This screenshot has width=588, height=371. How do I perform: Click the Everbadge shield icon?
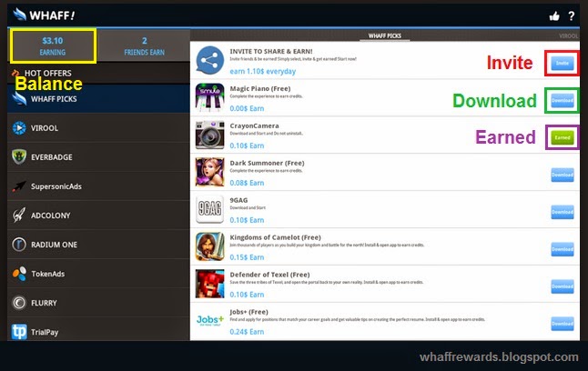(x=19, y=157)
